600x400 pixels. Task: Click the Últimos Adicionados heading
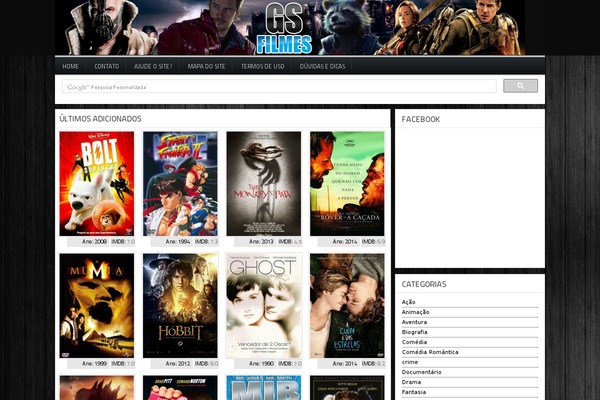(100, 119)
